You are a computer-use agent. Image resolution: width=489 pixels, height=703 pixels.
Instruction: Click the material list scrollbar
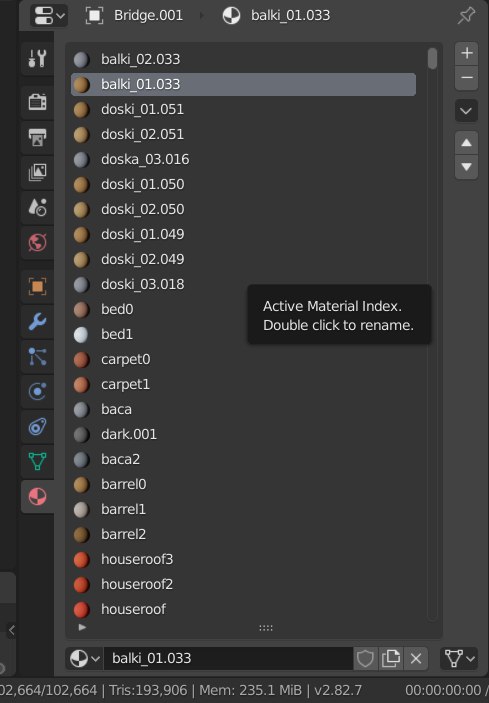(432, 59)
